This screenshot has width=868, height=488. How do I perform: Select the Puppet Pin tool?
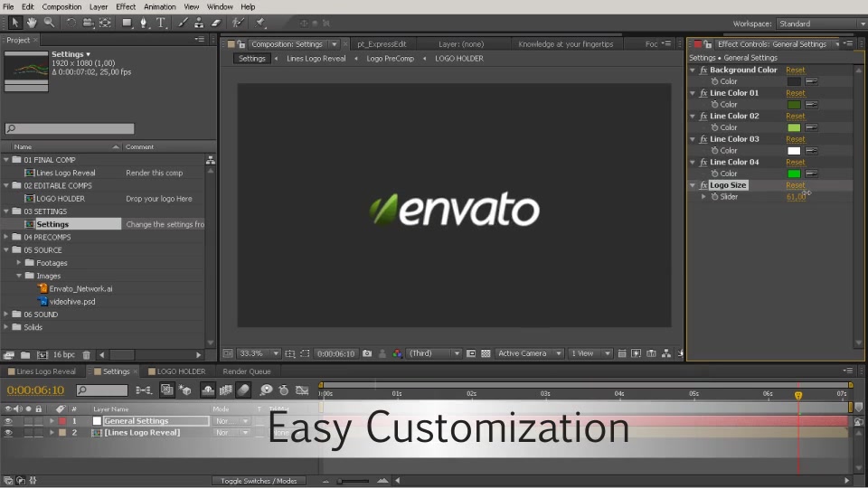pos(259,23)
